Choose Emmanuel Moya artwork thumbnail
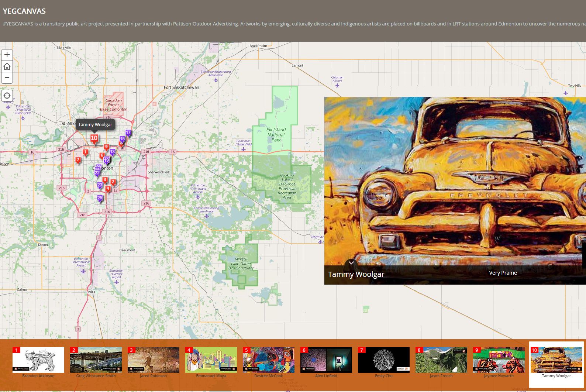This screenshot has height=392, width=586. pyautogui.click(x=211, y=360)
